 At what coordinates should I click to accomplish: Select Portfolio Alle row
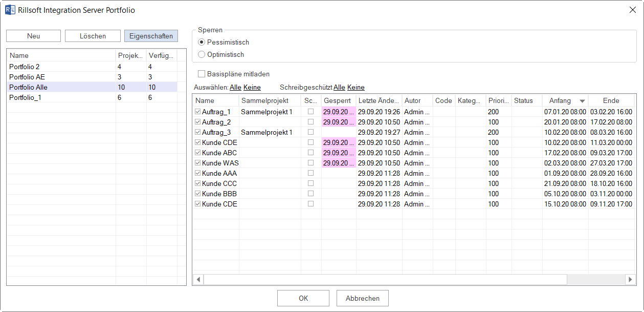[92, 87]
